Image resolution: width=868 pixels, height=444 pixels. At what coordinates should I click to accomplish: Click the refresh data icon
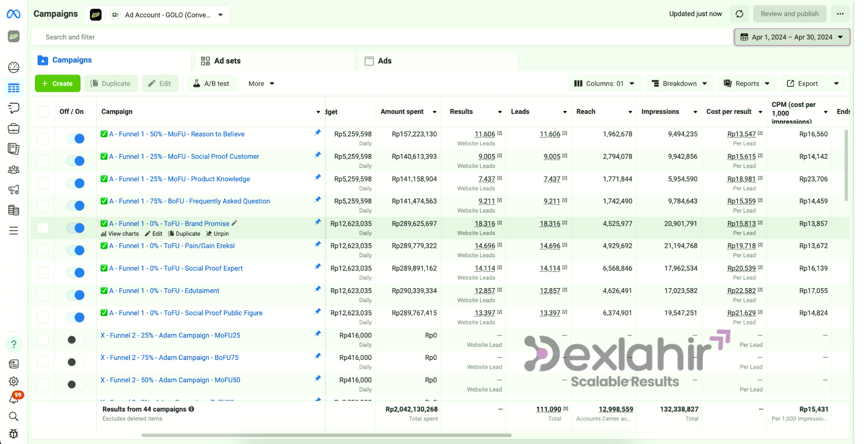point(739,14)
